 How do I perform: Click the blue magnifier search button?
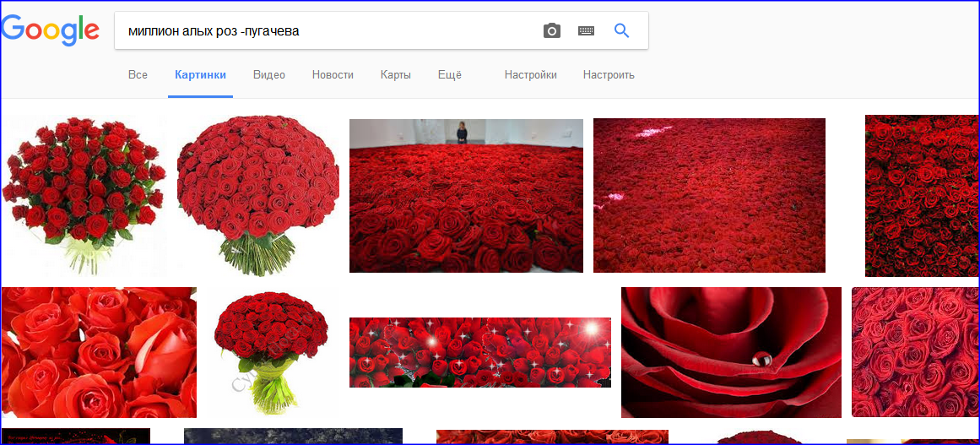[x=622, y=31]
